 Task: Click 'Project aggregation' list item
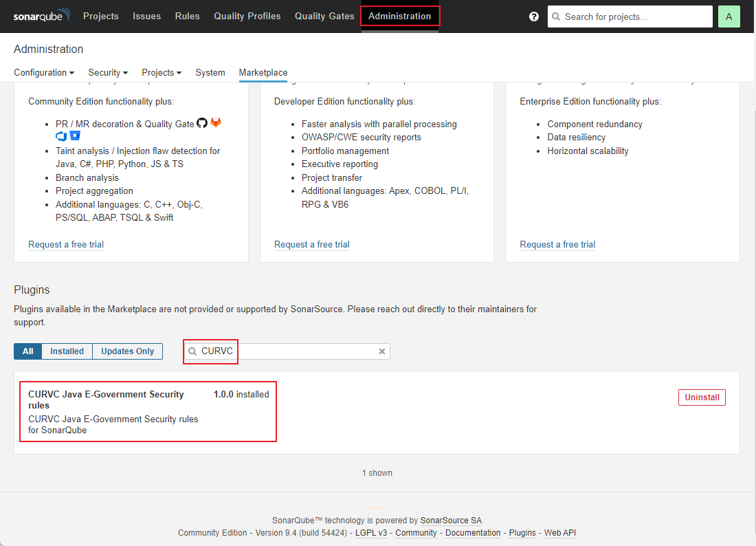(94, 191)
